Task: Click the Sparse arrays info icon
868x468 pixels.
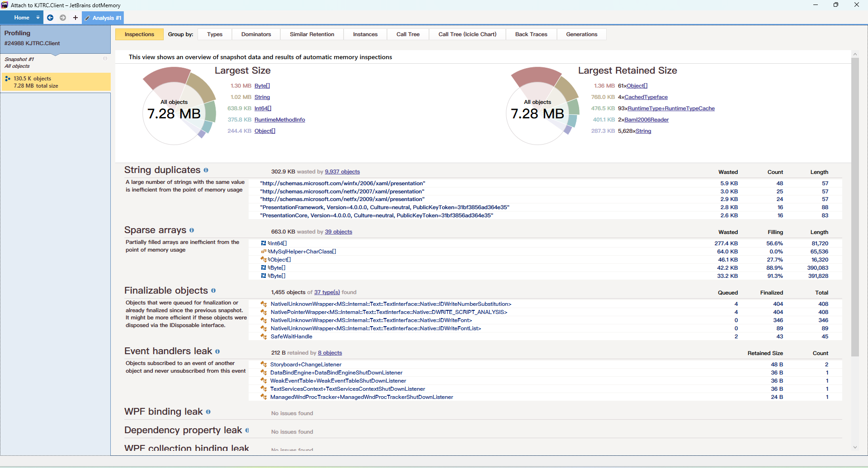Action: coord(192,230)
